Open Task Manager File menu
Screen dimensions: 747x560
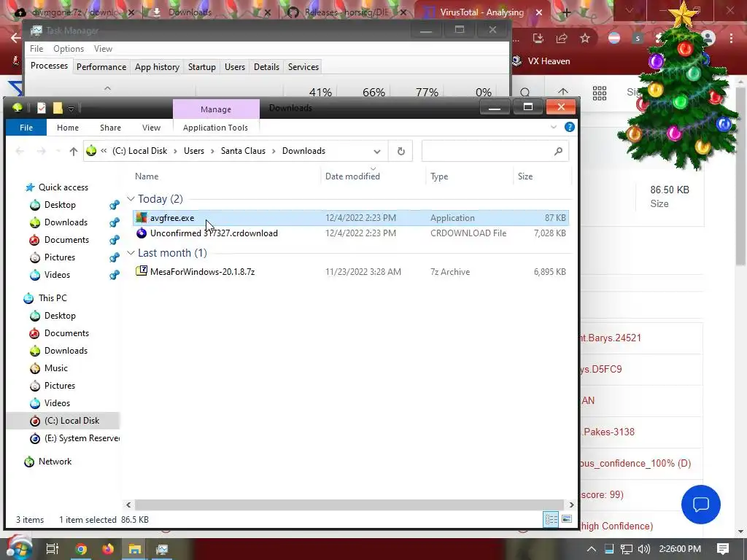(36, 49)
